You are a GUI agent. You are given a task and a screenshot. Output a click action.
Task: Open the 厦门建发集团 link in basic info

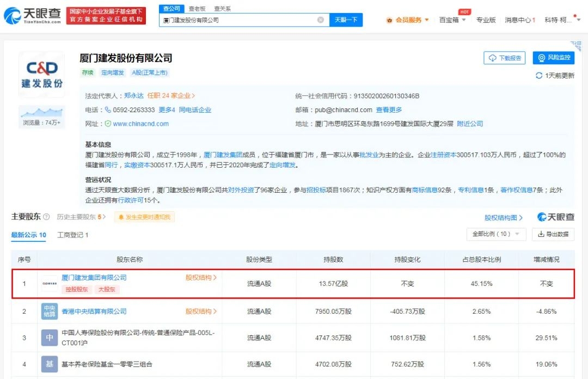click(223, 155)
